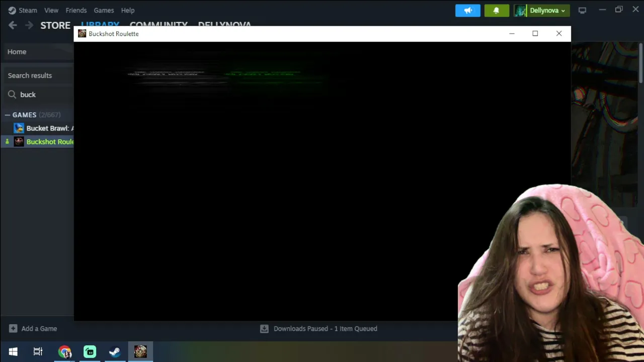Maximize the Buckshot Roulette window
Screen dimensions: 644x362
click(x=535, y=34)
